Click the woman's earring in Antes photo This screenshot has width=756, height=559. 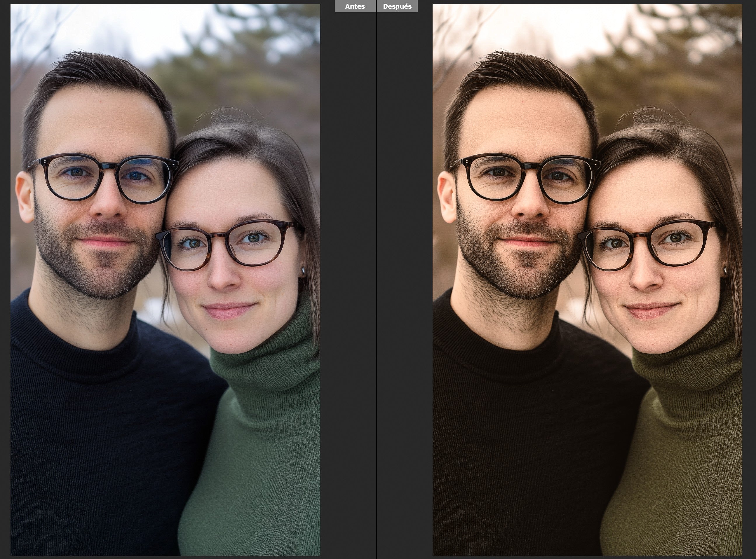coord(303,270)
